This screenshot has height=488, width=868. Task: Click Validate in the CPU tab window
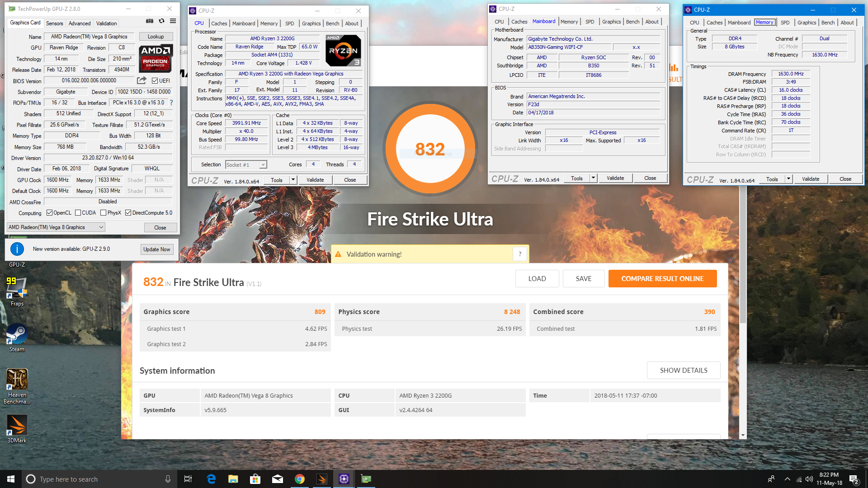[315, 180]
